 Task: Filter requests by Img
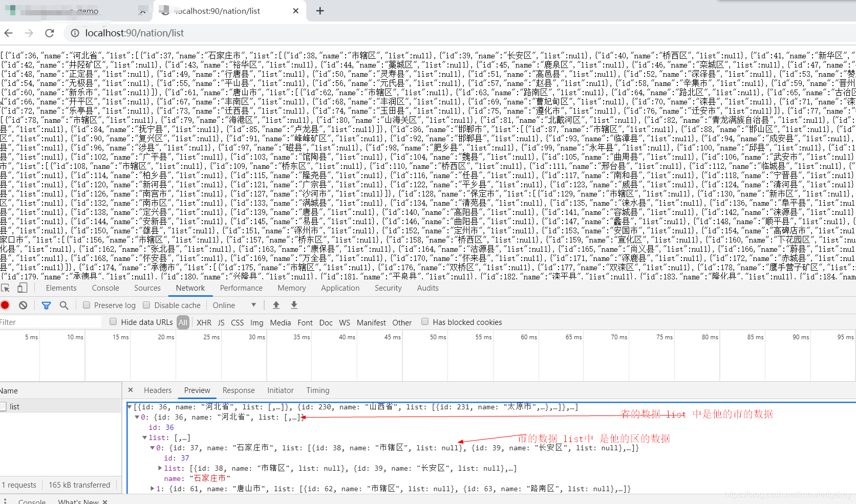(x=256, y=322)
